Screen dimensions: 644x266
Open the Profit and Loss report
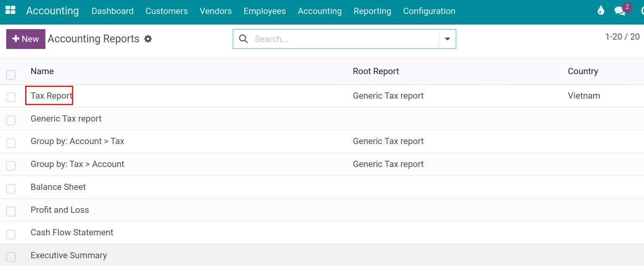[60, 210]
